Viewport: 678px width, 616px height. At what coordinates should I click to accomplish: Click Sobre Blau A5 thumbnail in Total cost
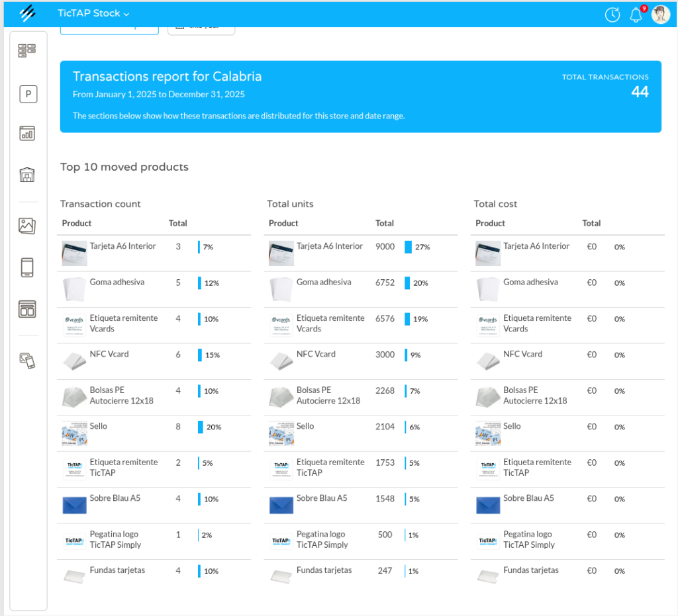[x=488, y=505]
